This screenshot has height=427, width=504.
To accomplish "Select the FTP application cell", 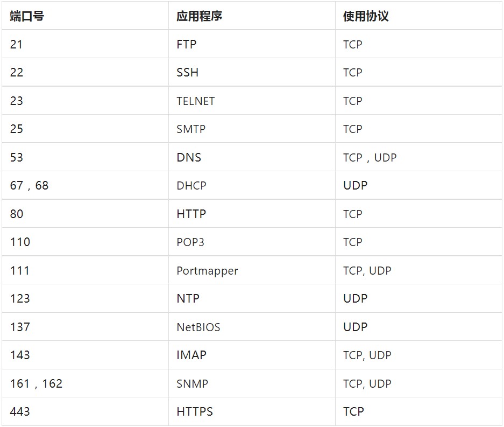I will pos(187,44).
